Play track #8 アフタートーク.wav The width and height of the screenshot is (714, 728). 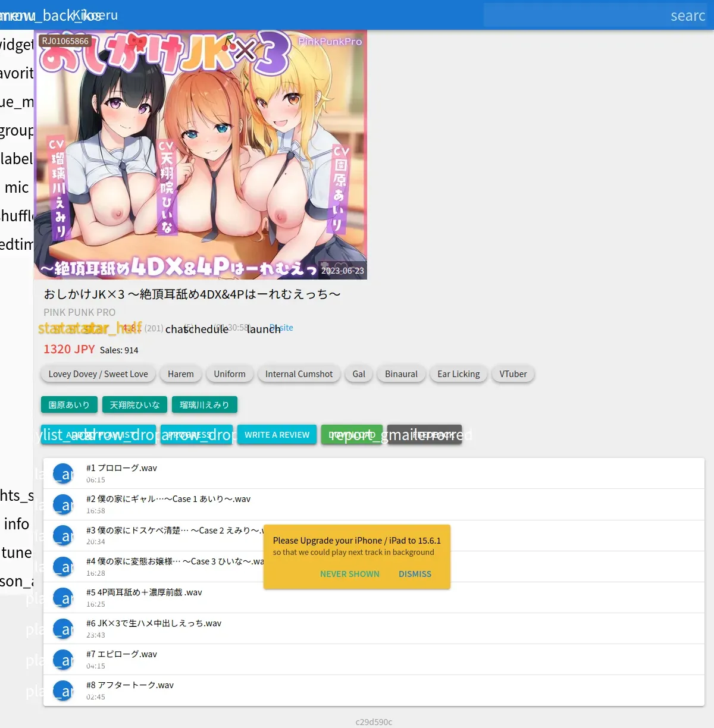(x=374, y=691)
